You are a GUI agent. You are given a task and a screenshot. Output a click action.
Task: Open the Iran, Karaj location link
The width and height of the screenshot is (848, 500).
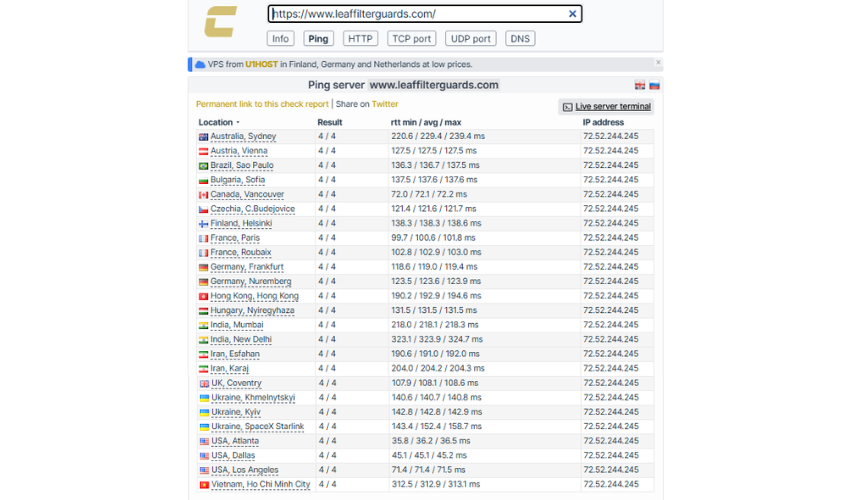coord(230,369)
